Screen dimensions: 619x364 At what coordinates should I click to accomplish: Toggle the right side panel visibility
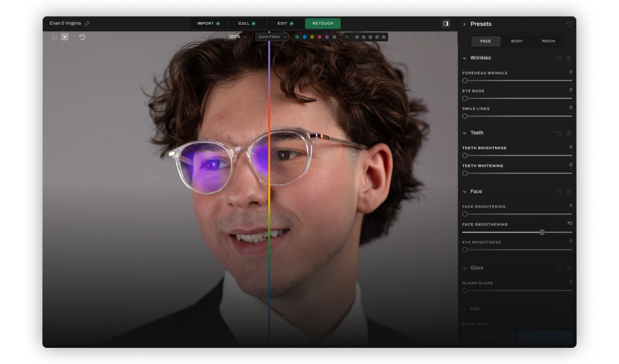coord(446,24)
